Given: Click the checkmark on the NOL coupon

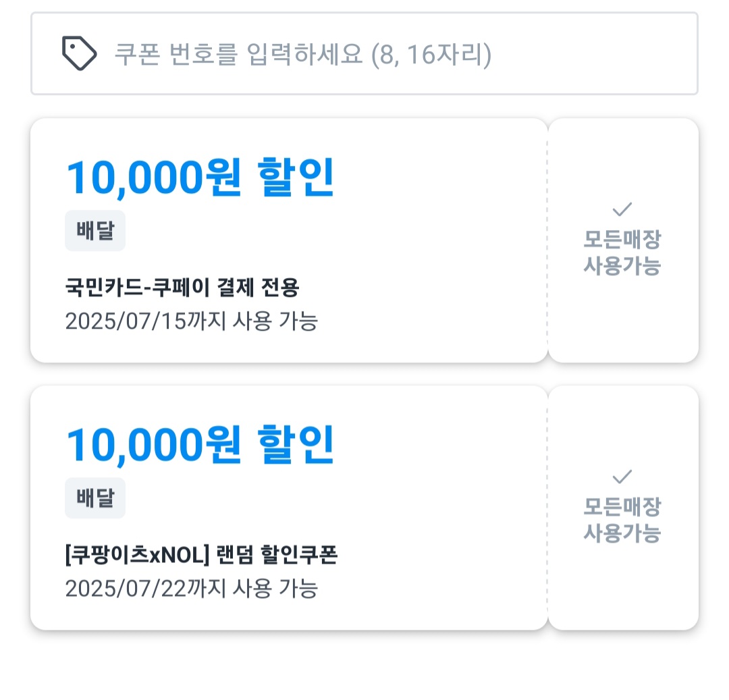Looking at the screenshot, I should pos(622,477).
